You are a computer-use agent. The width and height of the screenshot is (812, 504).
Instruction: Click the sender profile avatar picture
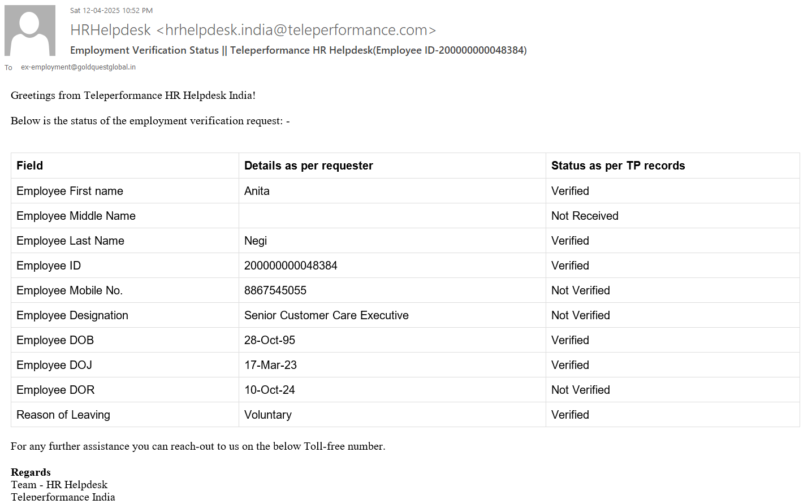click(x=30, y=31)
